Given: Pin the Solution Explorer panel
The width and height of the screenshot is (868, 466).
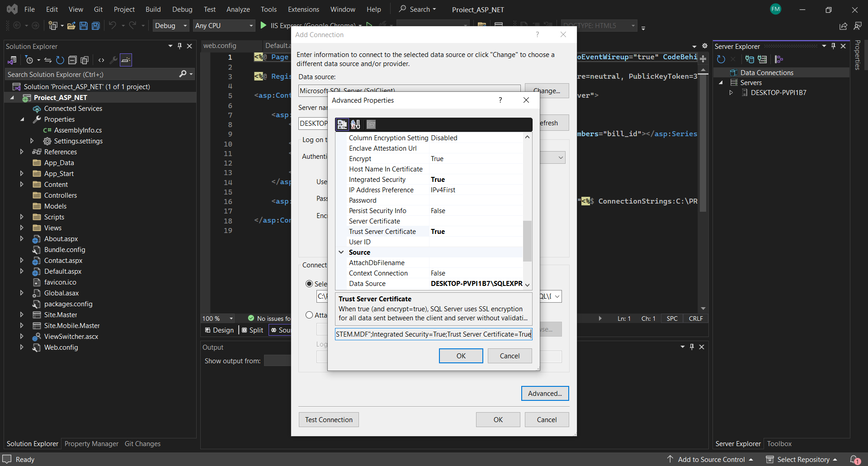Looking at the screenshot, I should pyautogui.click(x=180, y=46).
